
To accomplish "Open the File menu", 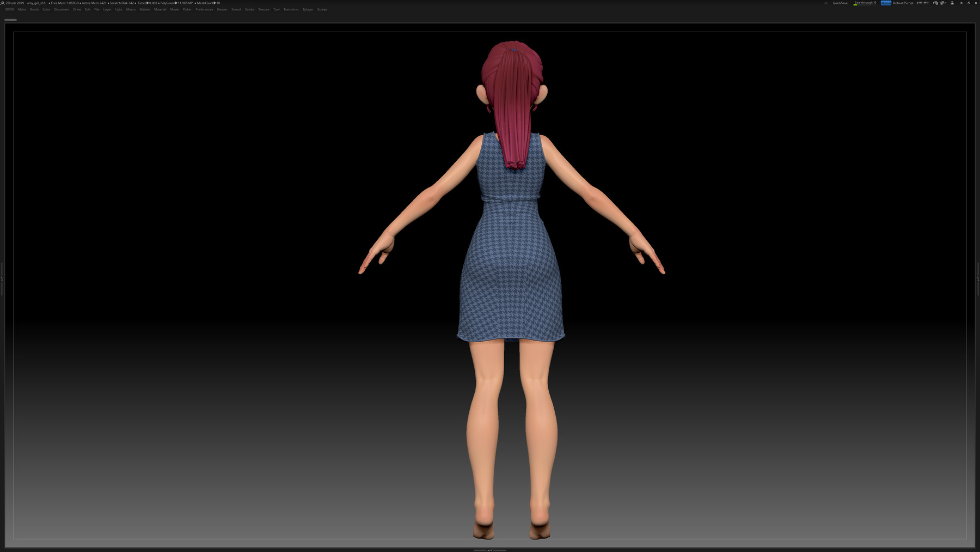I will (96, 9).
